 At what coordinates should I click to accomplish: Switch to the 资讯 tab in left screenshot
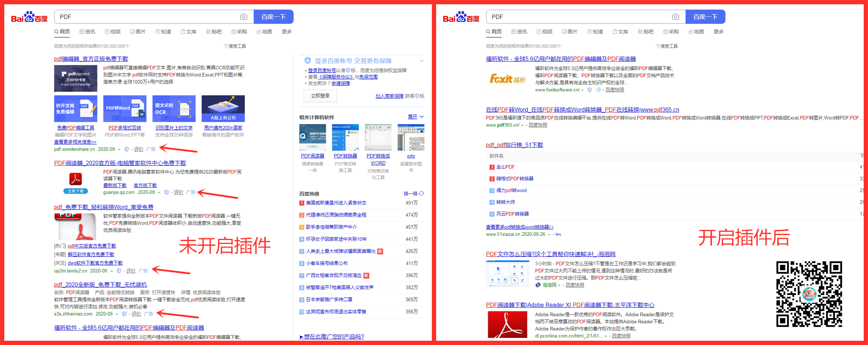coord(88,32)
